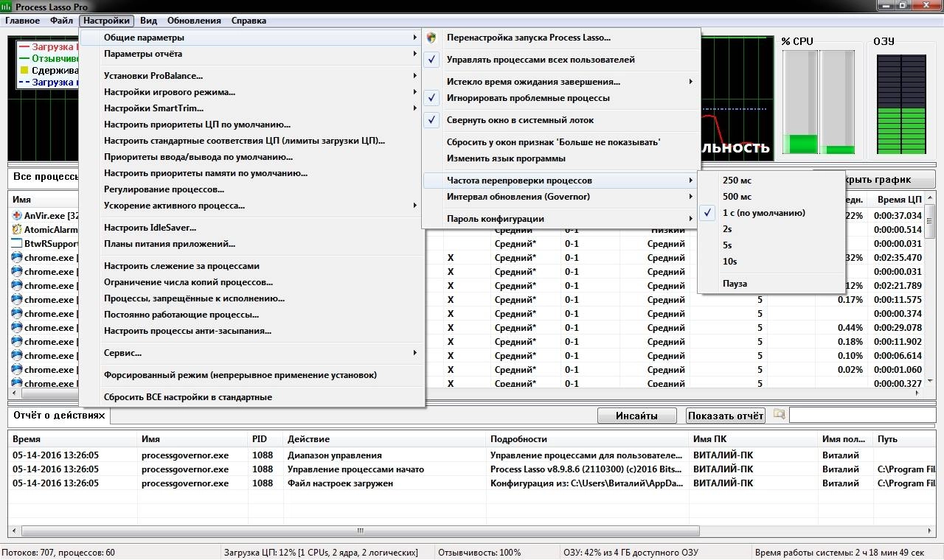Click the Показать отчёт button
Screen dimensions: 944x560
tap(726, 416)
